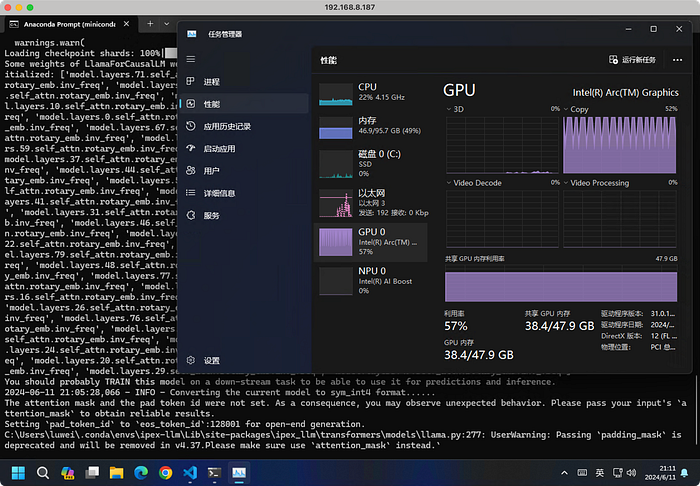The height and width of the screenshot is (486, 700).
Task: Click GPU utilization value 57%
Action: pos(456,326)
